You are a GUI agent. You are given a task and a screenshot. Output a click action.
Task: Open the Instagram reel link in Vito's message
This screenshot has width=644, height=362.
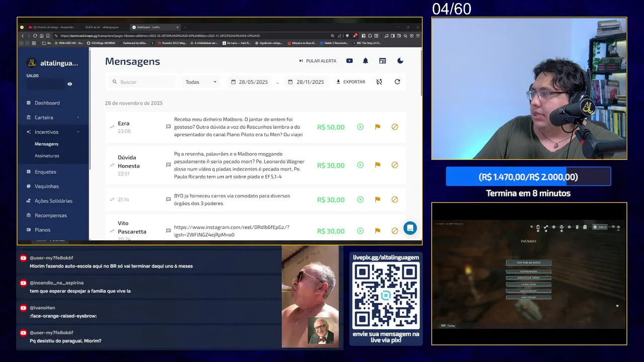coord(231,231)
